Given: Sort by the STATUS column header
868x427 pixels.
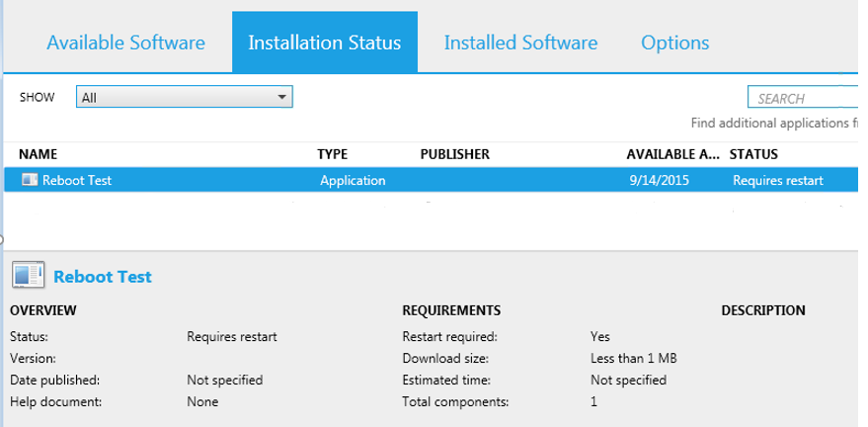Looking at the screenshot, I should click(753, 154).
